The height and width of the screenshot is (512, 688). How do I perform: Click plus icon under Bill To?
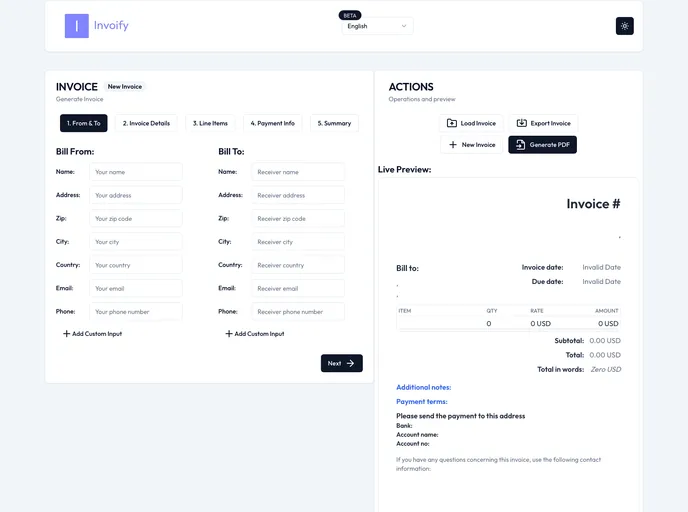229,333
